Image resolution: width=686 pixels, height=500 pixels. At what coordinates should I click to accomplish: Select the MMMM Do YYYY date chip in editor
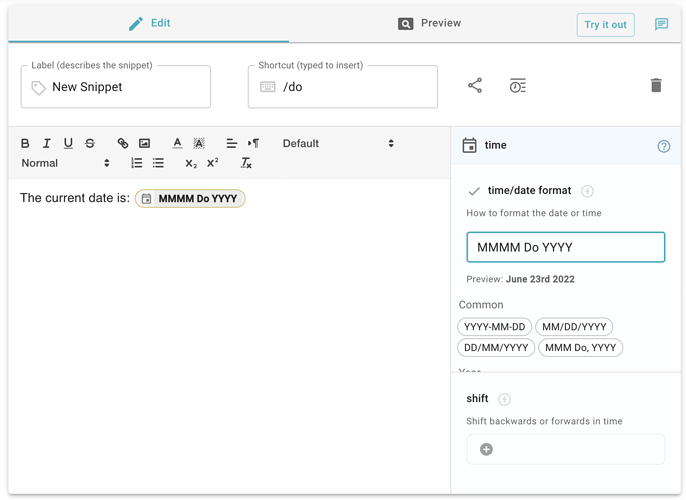[190, 199]
